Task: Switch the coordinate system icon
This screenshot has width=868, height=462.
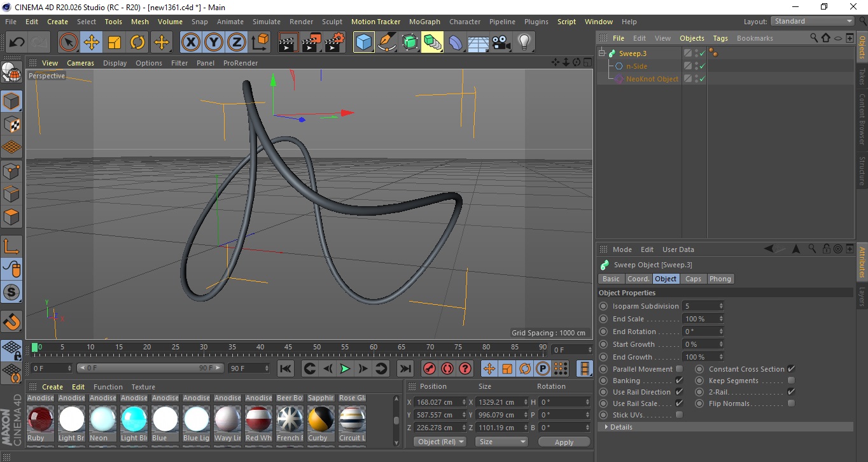Action: click(x=260, y=43)
